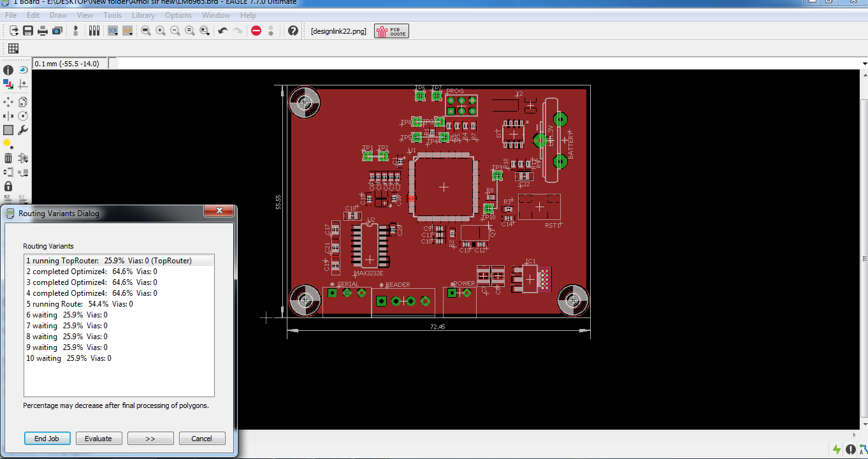Image resolution: width=868 pixels, height=459 pixels.
Task: Open the Library menu
Action: click(x=143, y=15)
